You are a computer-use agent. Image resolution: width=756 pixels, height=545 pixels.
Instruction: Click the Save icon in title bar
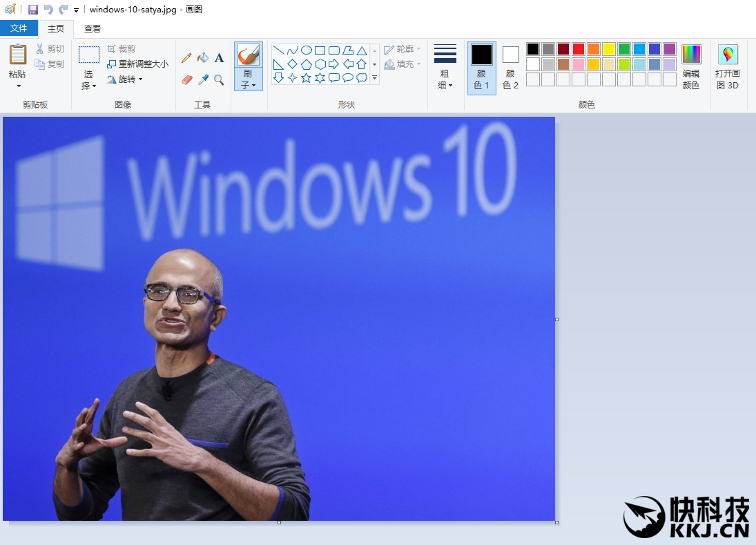coord(32,10)
